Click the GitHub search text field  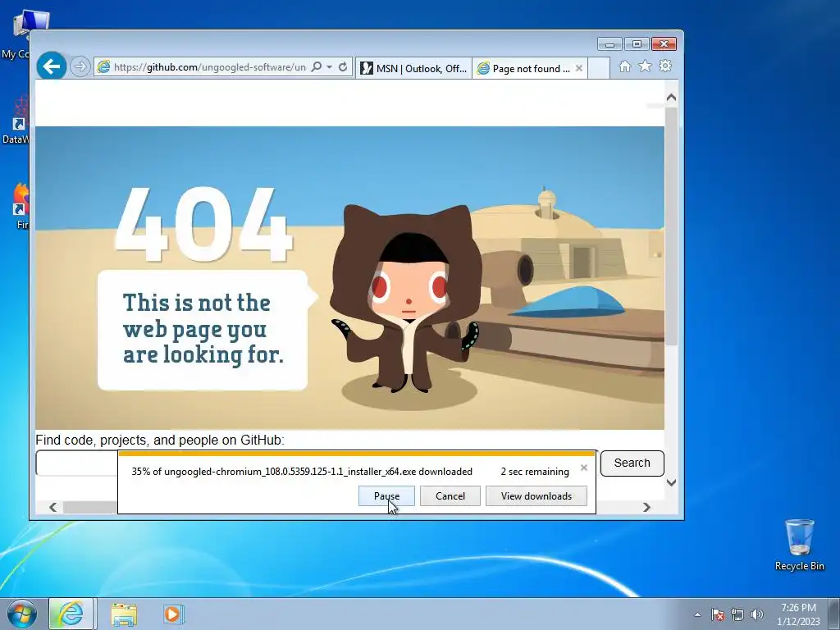(76, 463)
